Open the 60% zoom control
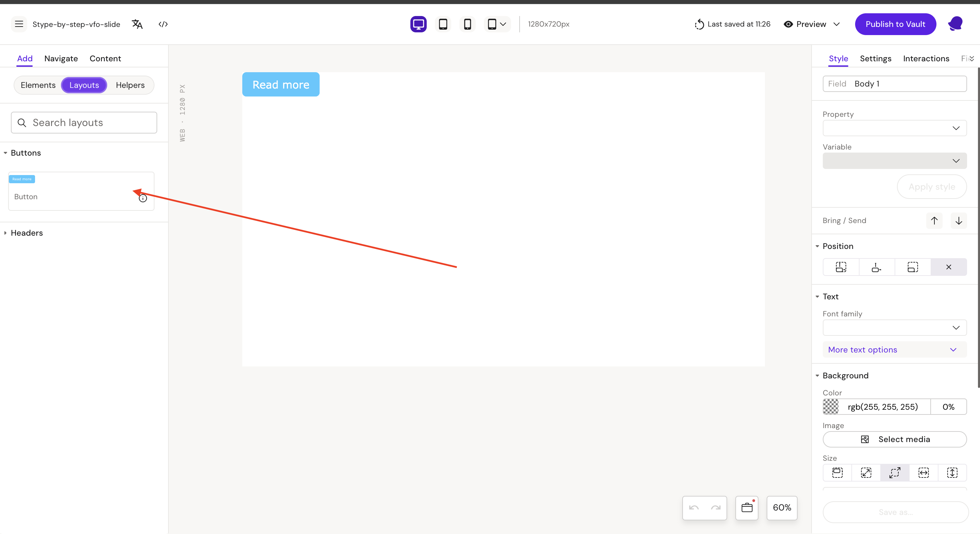Viewport: 980px width, 534px height. coord(782,508)
